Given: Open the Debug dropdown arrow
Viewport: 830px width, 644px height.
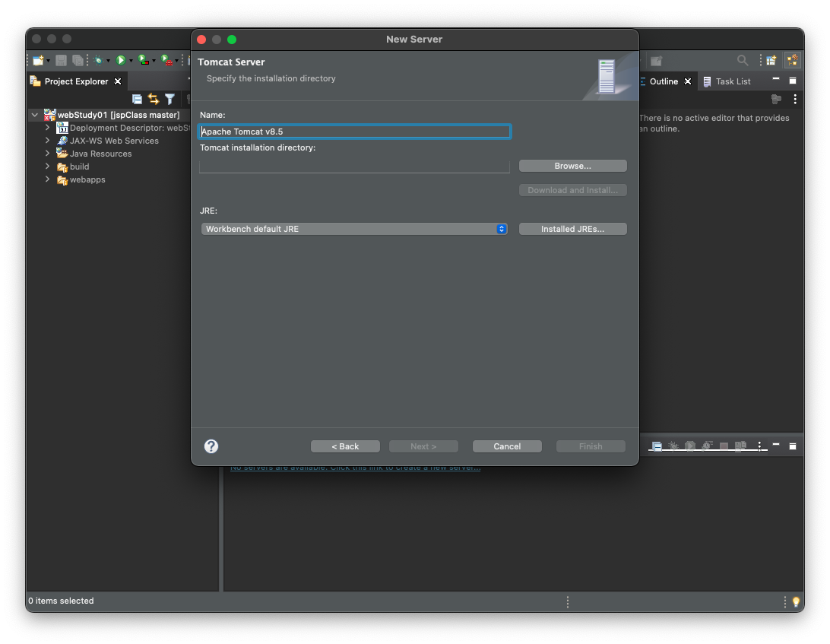Looking at the screenshot, I should tap(109, 61).
